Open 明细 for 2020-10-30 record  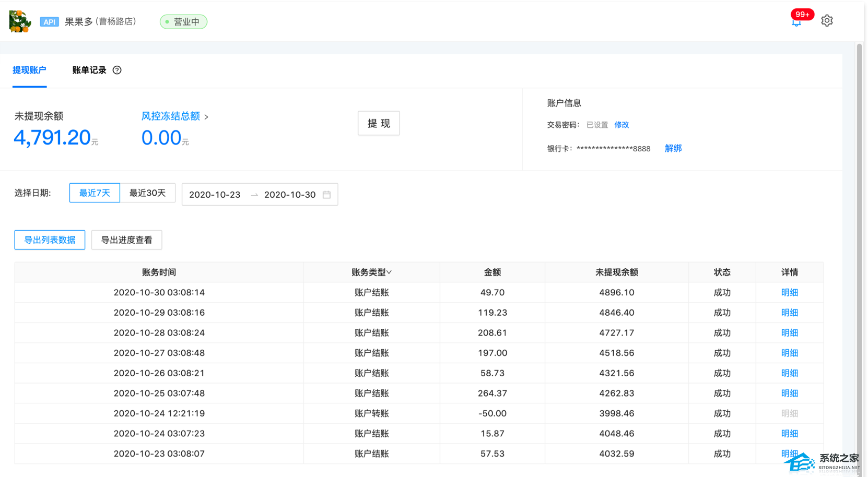pyautogui.click(x=789, y=293)
